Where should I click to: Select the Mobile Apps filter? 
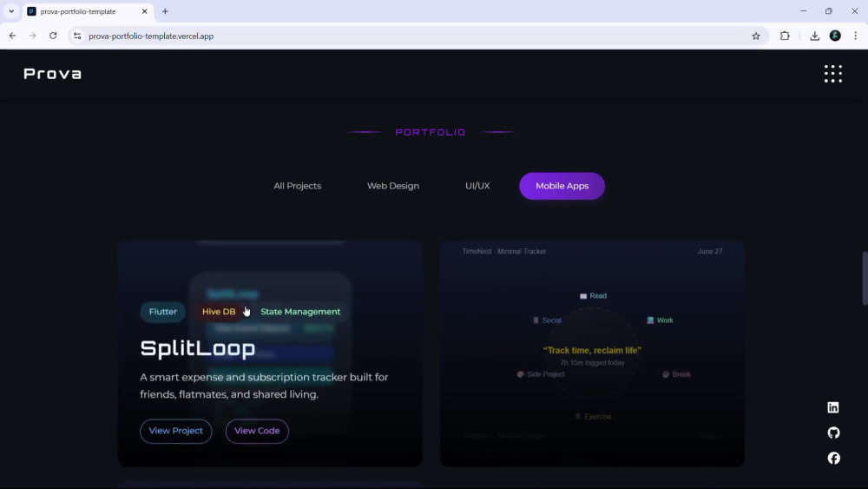(x=562, y=186)
